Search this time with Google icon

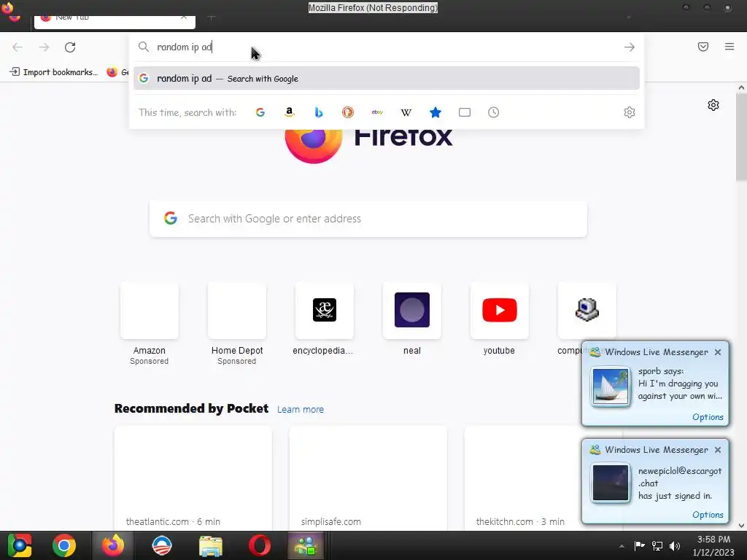pyautogui.click(x=260, y=112)
